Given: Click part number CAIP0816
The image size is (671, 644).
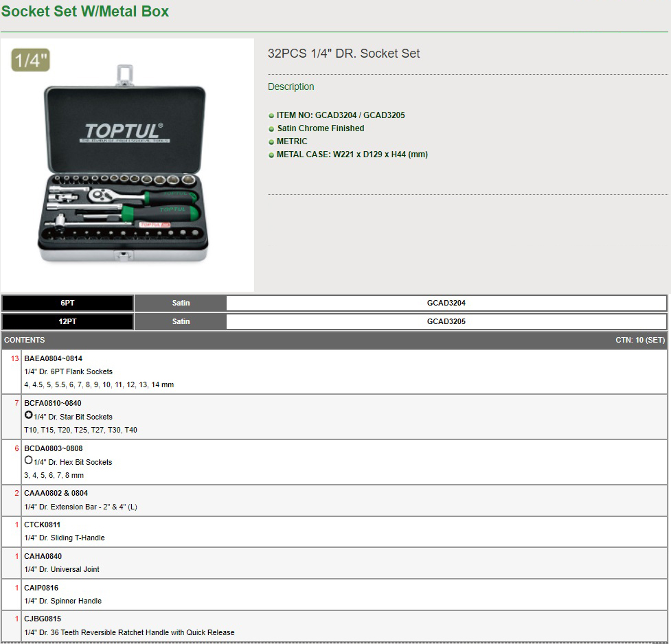Looking at the screenshot, I should tap(41, 588).
